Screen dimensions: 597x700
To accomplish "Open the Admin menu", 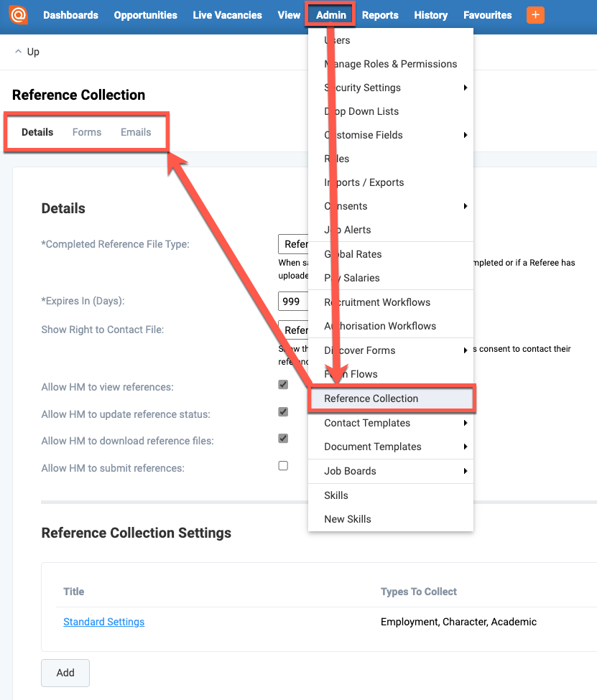I will 330,15.
